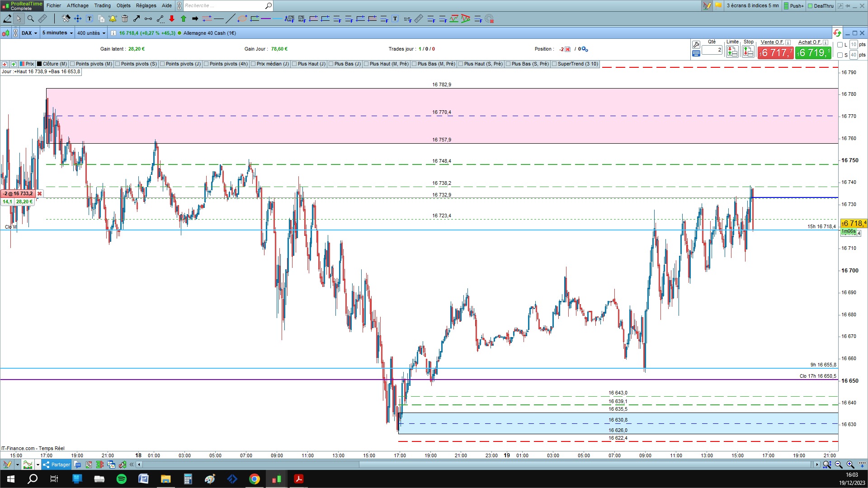
Task: Select the pencil drawing tool
Action: (x=7, y=19)
